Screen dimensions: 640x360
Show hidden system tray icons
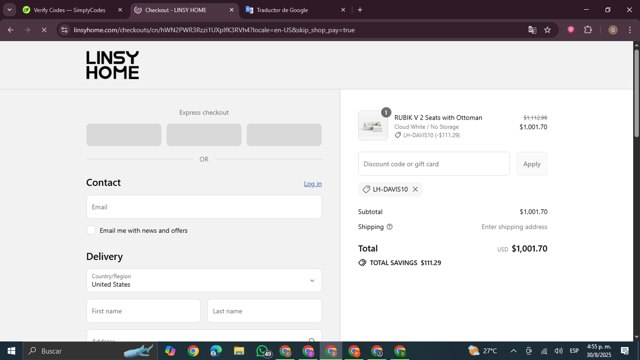click(513, 351)
